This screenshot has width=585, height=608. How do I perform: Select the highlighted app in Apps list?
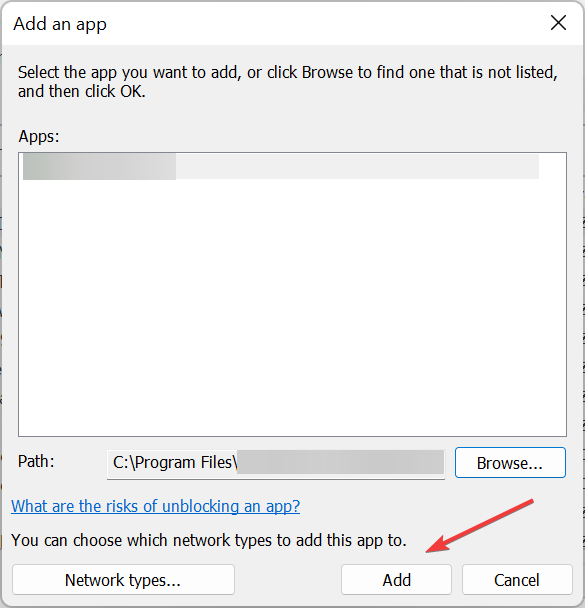coord(281,166)
